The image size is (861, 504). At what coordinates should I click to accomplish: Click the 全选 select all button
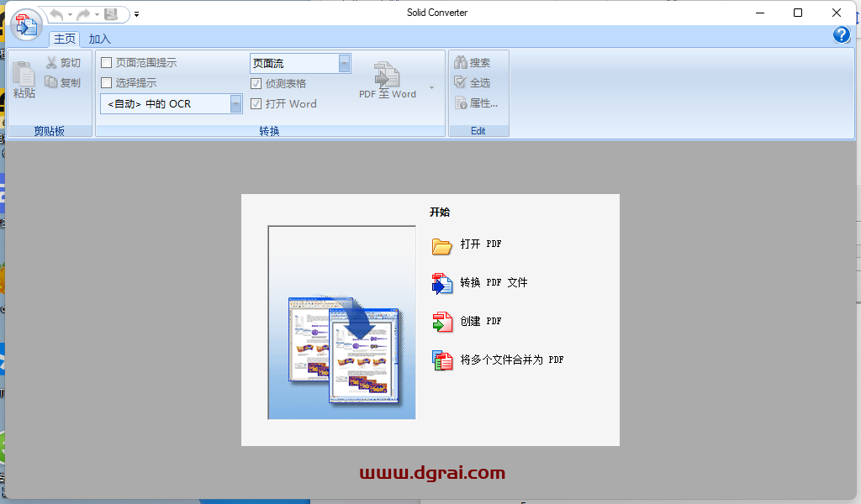[x=473, y=82]
